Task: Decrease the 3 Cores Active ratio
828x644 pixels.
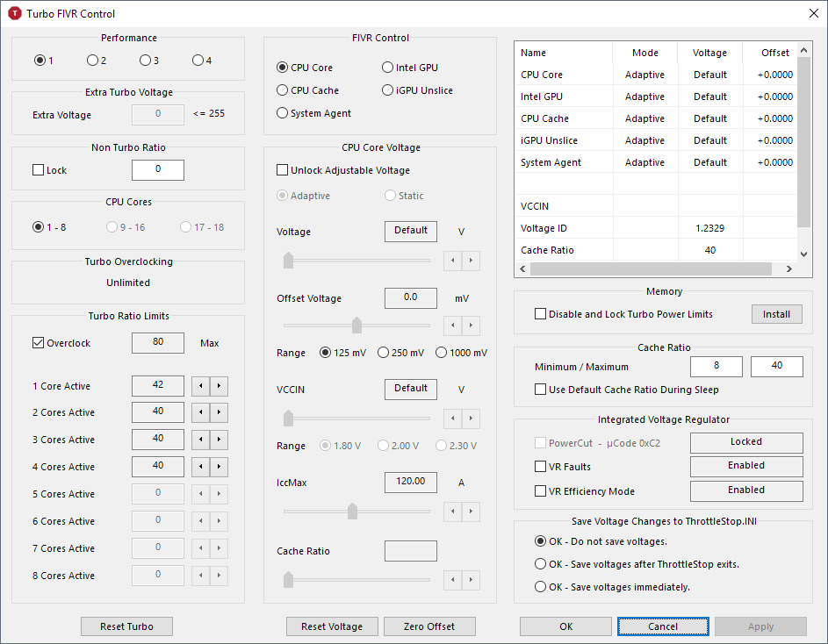Action: point(201,440)
